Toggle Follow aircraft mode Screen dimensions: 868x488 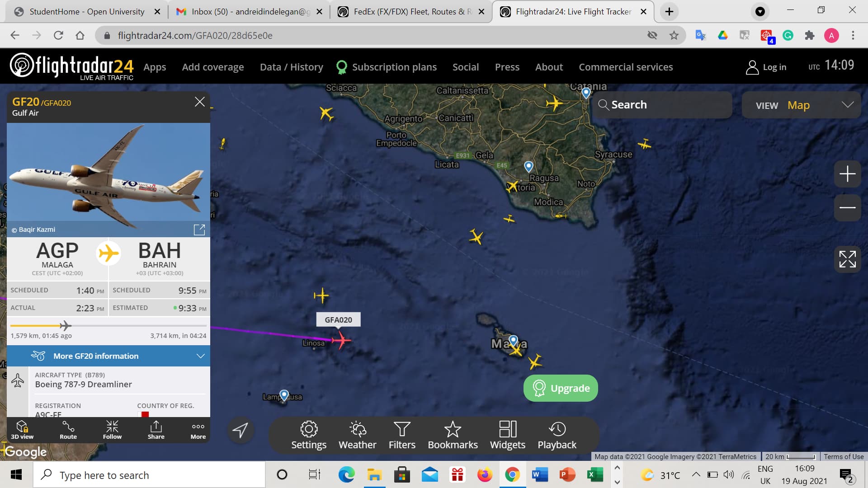tap(112, 430)
